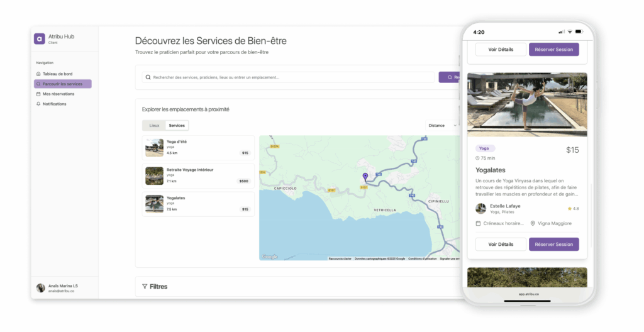
Task: Click Réserver Session under Yogalates card
Action: click(553, 244)
